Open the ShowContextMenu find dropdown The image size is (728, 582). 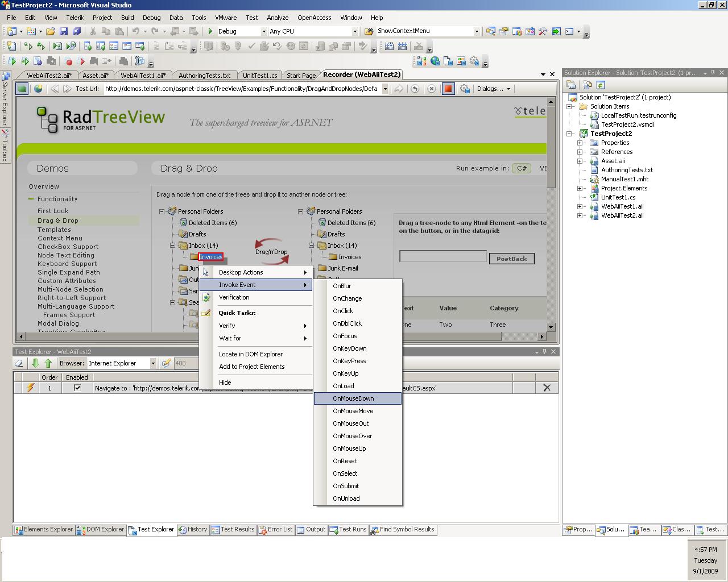pos(477,31)
